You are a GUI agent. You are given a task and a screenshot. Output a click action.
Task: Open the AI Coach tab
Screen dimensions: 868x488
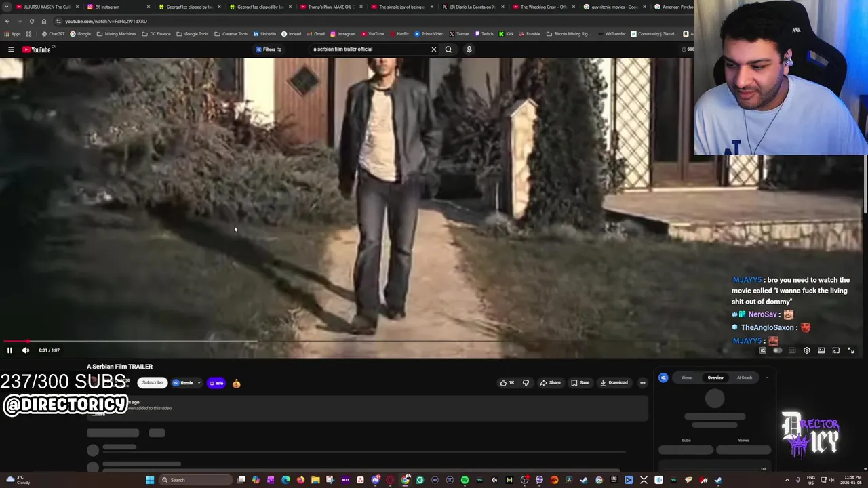745,378
